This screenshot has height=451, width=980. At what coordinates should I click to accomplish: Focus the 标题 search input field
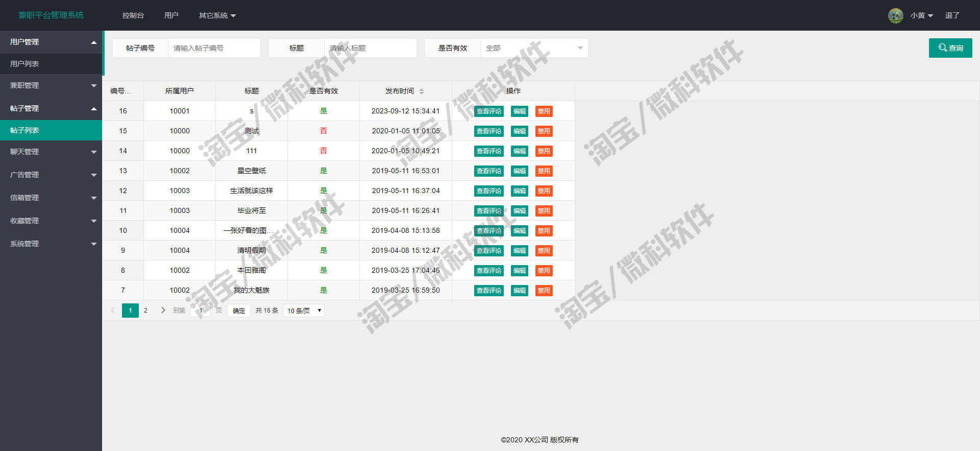pos(371,48)
